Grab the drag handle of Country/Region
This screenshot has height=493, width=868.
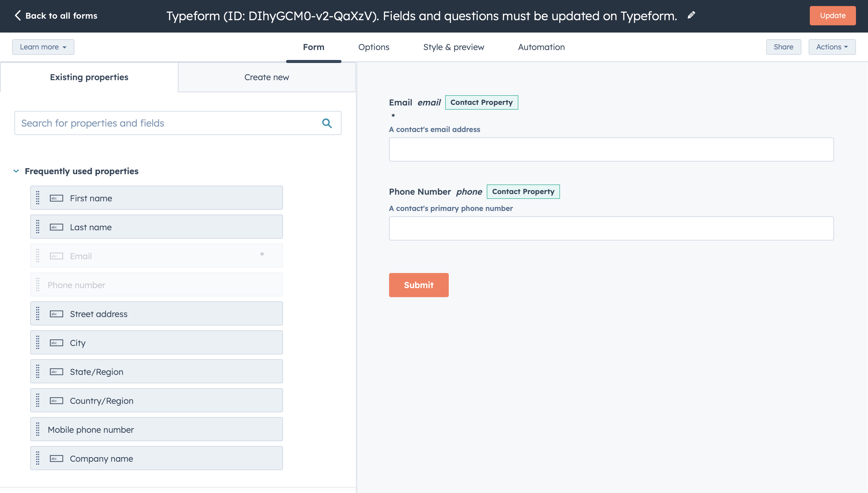click(38, 400)
